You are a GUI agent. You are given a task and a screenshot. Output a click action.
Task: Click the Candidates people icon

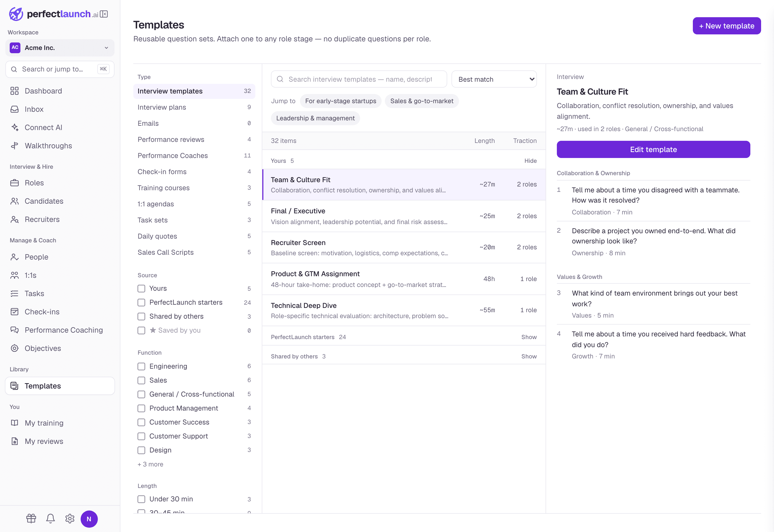[x=14, y=201]
